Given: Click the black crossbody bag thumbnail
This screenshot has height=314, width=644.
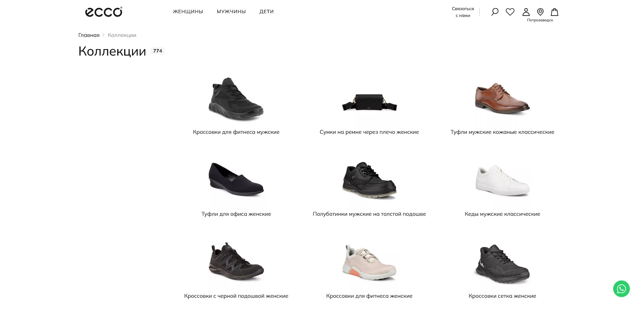Looking at the screenshot, I should [x=369, y=102].
